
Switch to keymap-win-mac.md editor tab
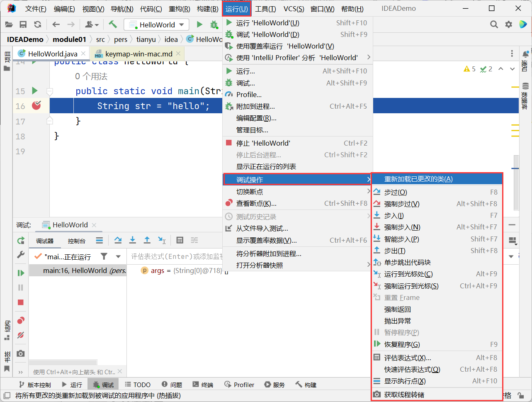(138, 54)
